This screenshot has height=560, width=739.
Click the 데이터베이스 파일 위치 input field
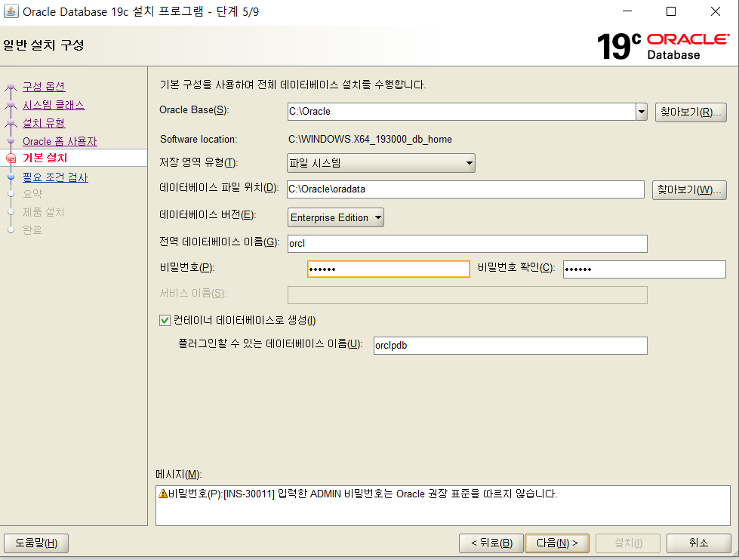click(466, 189)
